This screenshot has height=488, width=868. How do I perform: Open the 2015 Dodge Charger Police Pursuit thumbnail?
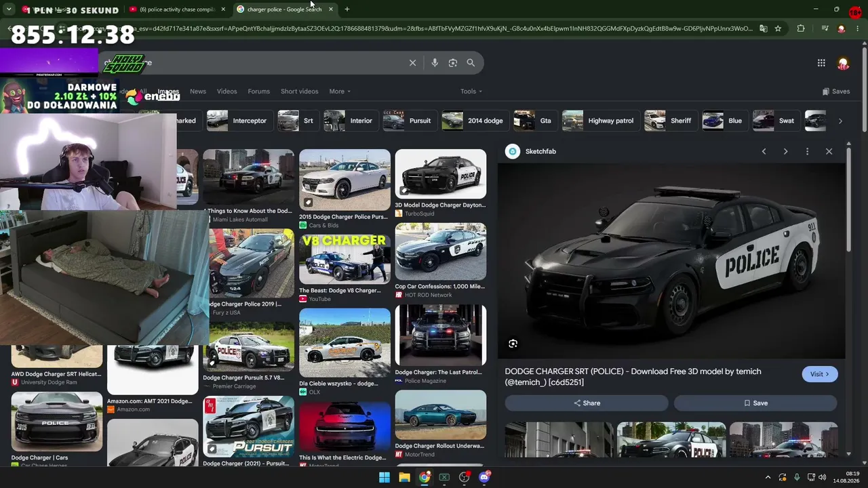tap(344, 180)
